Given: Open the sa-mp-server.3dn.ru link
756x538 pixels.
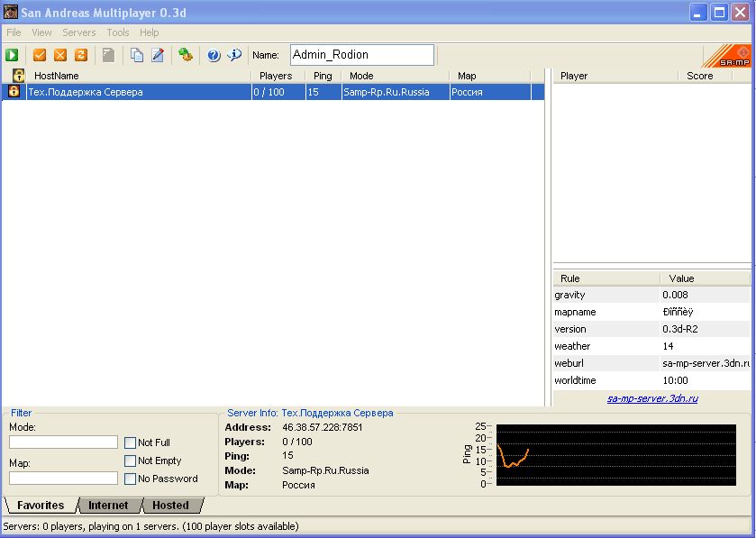Looking at the screenshot, I should 652,398.
